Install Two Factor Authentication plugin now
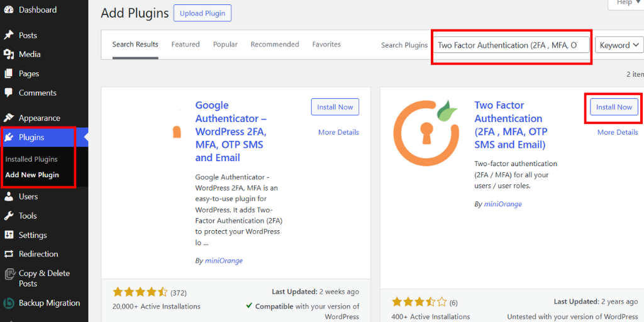This screenshot has height=322, width=644. click(x=614, y=107)
